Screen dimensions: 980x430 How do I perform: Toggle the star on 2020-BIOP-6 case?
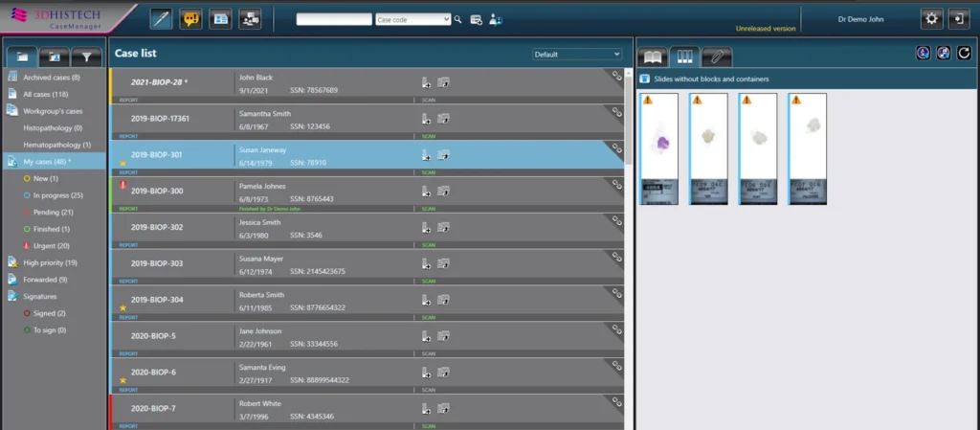tap(122, 380)
